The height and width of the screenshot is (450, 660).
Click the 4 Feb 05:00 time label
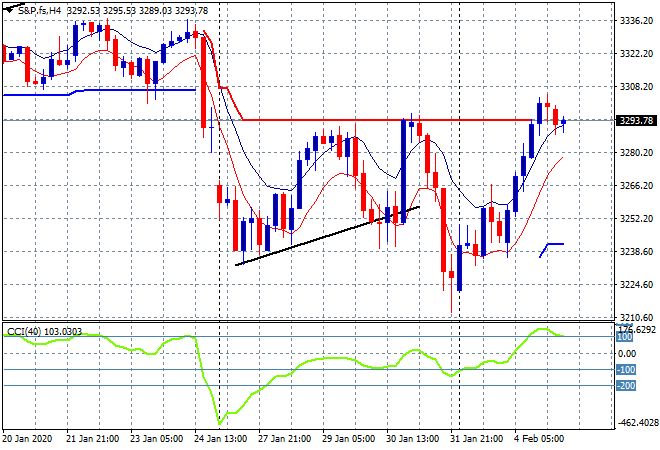coord(538,439)
